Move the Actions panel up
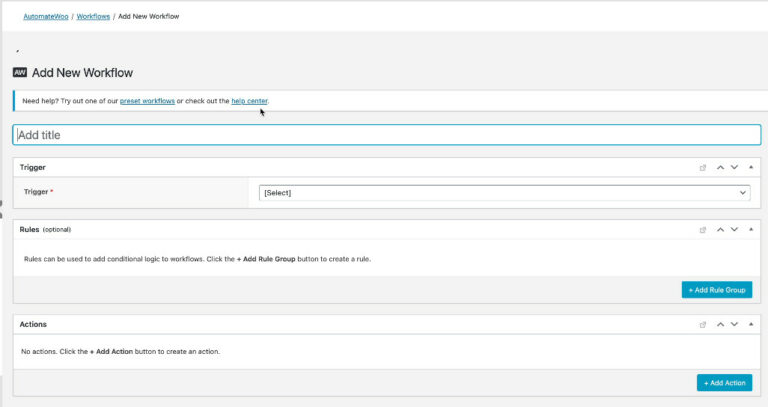 pos(720,324)
